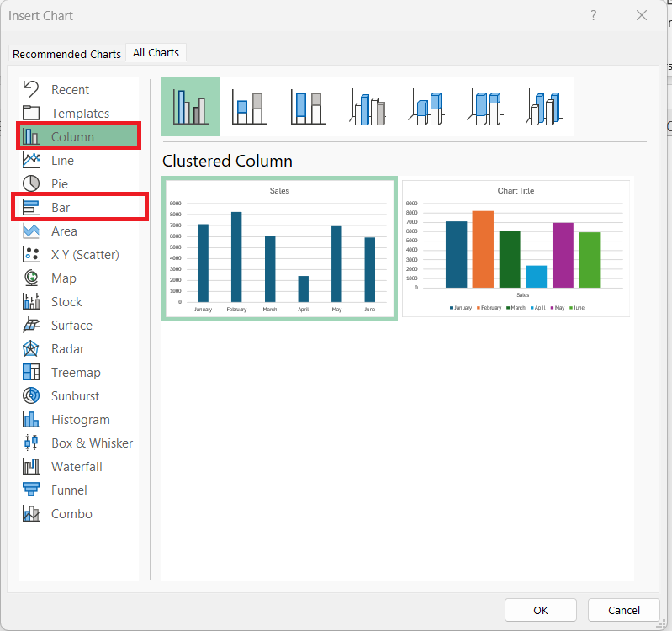The image size is (672, 631).
Task: Choose the 3-D 100% Stacked Column subtype
Action: click(x=484, y=107)
